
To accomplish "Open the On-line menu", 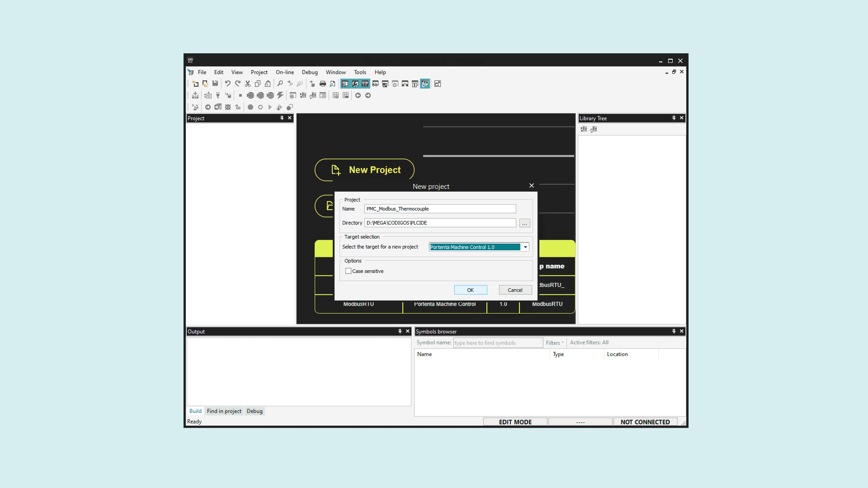I will (x=285, y=72).
